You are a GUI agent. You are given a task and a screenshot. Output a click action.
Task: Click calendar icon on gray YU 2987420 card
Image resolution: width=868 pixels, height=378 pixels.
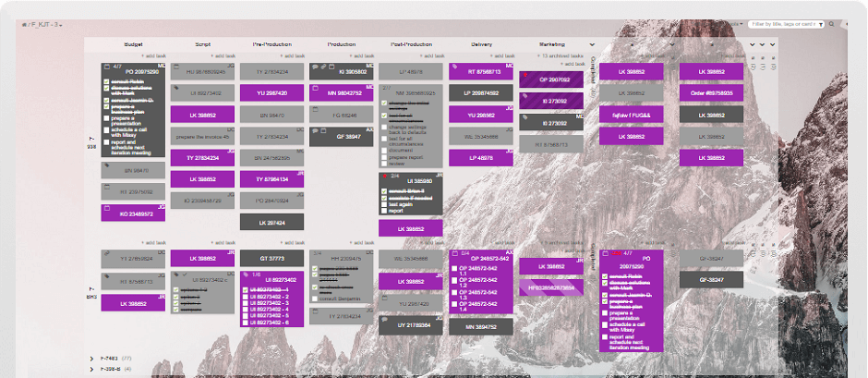[x=385, y=297]
